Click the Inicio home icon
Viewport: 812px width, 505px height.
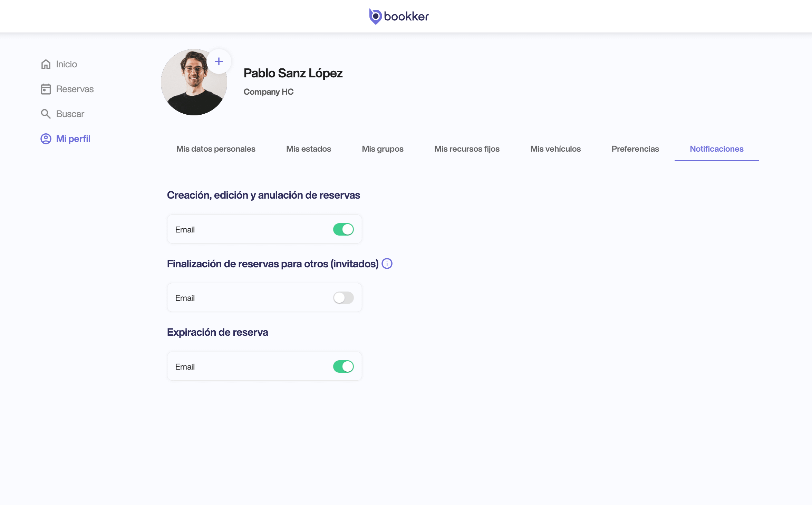[46, 64]
